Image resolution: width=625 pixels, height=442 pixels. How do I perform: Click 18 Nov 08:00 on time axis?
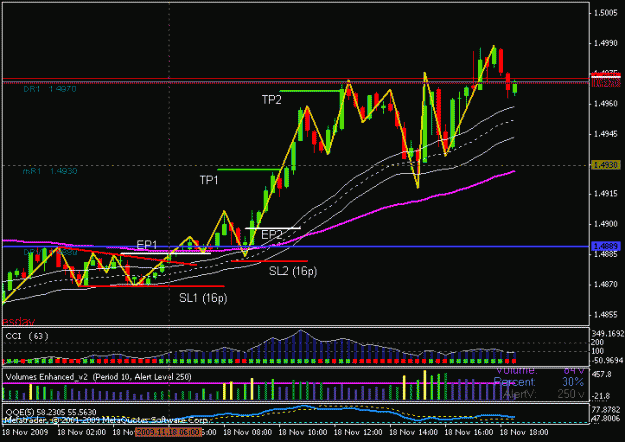tap(248, 432)
